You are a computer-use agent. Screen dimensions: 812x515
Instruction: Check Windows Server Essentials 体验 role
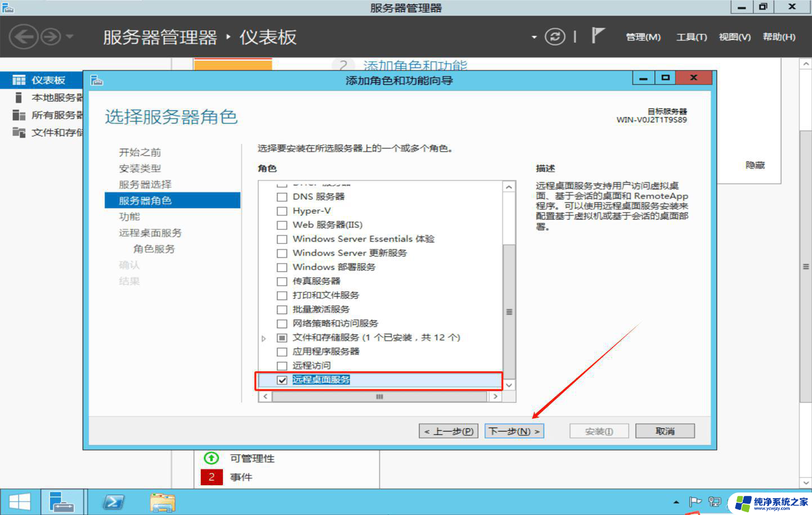tap(282, 239)
